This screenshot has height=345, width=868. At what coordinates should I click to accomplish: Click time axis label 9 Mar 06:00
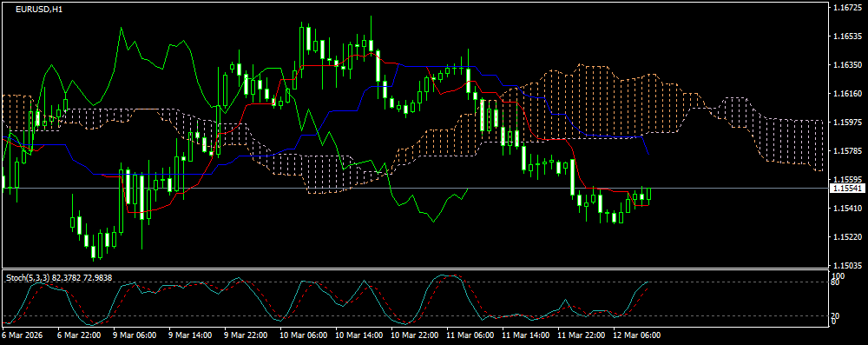click(134, 335)
